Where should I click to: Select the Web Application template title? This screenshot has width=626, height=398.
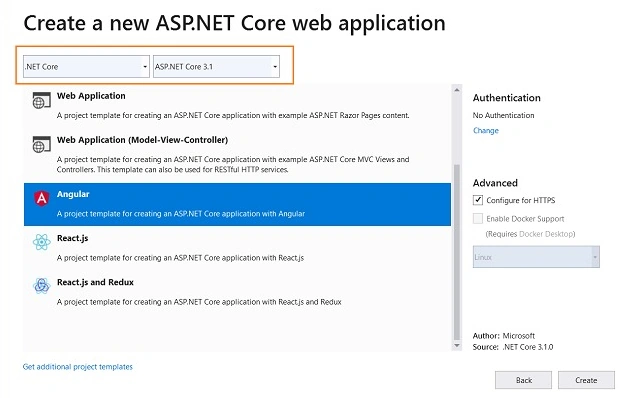[91, 96]
